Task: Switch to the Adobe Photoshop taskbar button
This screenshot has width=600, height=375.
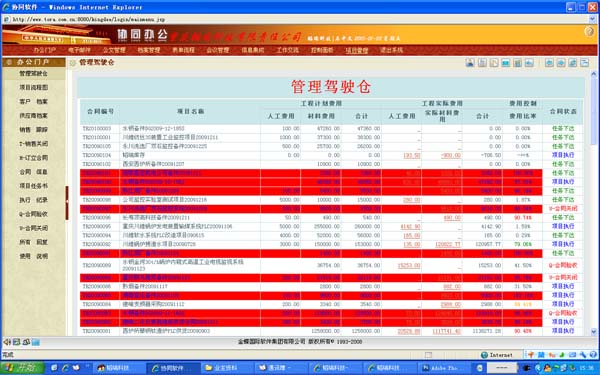Action: point(446,368)
